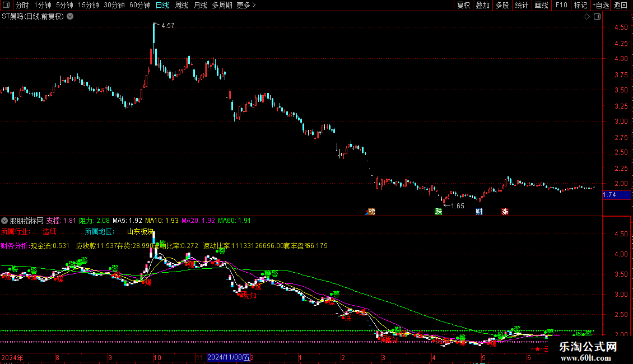
Task: Click the 2024/11/08 date marker
Action: 229,357
